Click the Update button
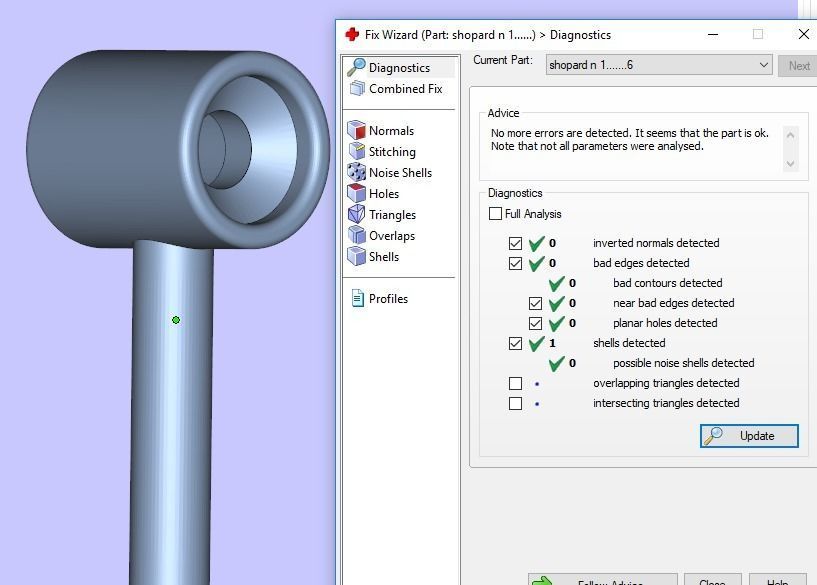Image resolution: width=817 pixels, height=585 pixels. click(x=749, y=435)
